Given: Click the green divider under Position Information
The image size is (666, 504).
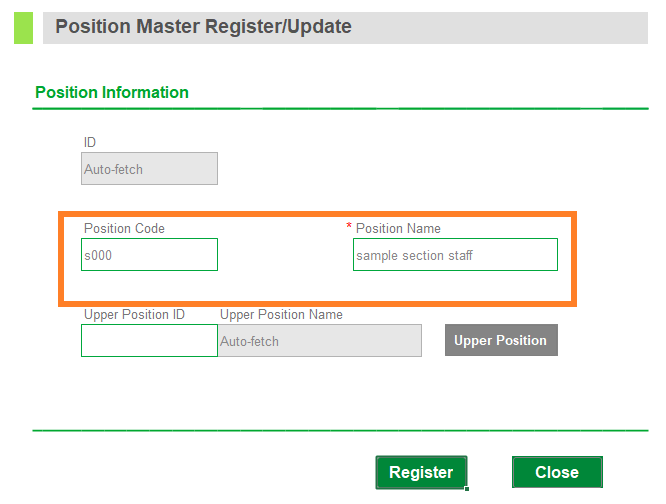Looking at the screenshot, I should pyautogui.click(x=340, y=108).
